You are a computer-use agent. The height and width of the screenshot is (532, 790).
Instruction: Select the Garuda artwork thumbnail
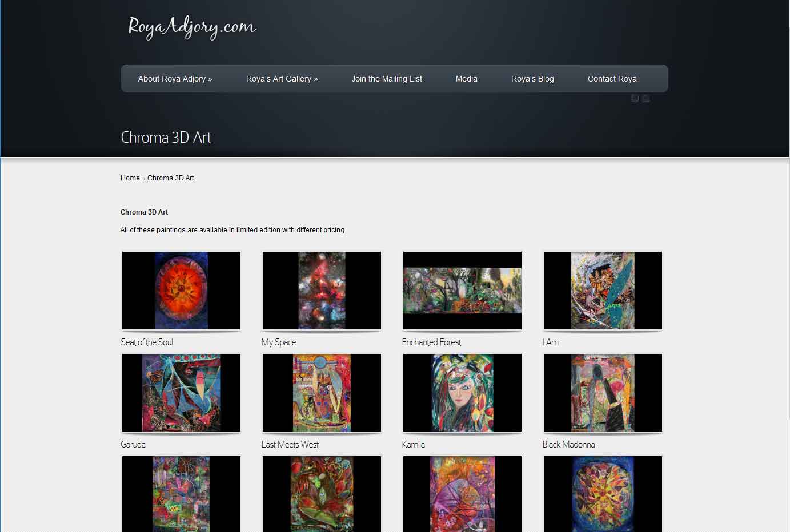(181, 393)
